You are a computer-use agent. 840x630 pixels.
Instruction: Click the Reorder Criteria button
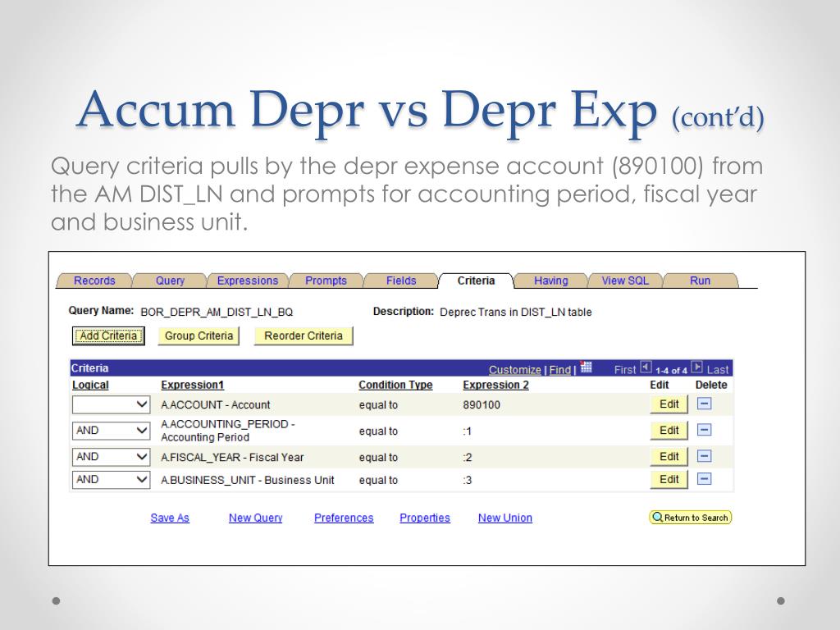click(x=304, y=336)
